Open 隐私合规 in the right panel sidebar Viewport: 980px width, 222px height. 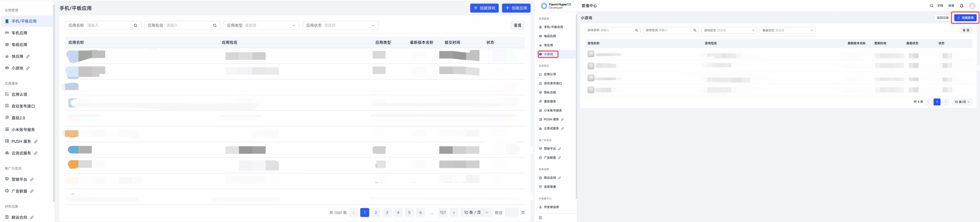(x=550, y=93)
